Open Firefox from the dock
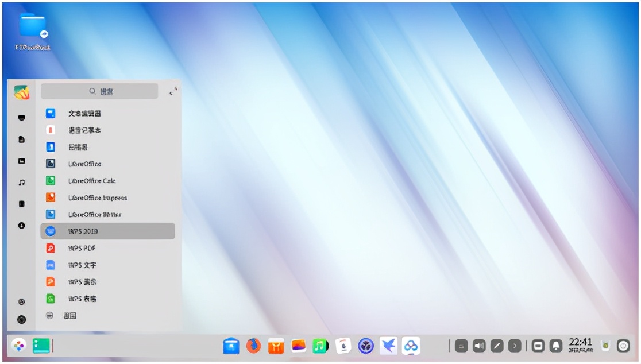 pos(253,346)
